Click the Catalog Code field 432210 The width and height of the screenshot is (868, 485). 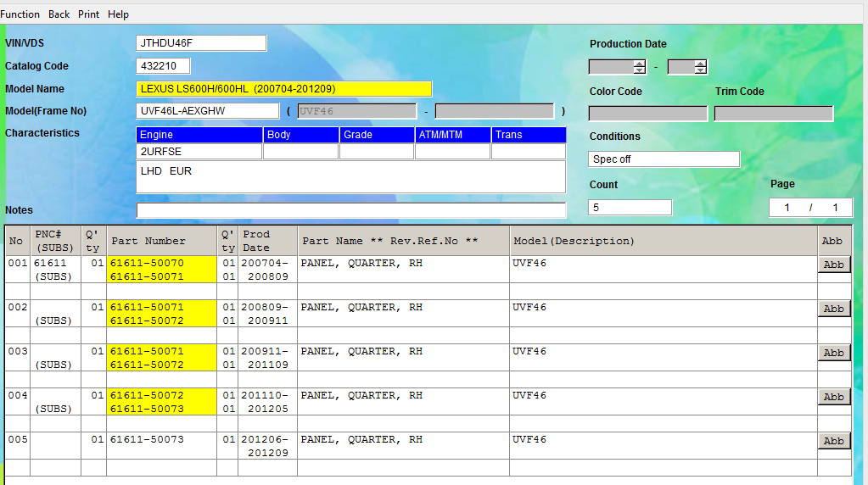pyautogui.click(x=163, y=66)
